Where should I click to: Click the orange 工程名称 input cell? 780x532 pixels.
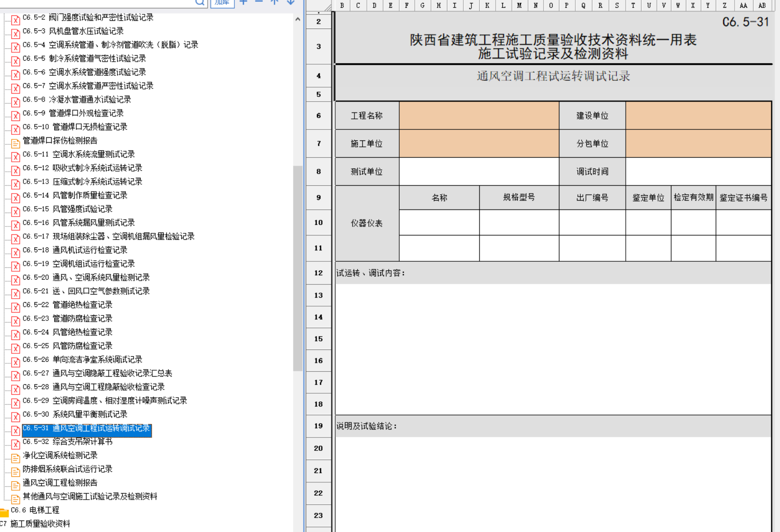(479, 115)
